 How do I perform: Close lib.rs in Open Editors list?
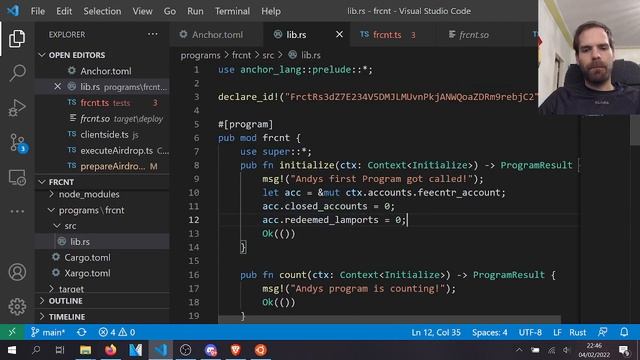pos(58,87)
